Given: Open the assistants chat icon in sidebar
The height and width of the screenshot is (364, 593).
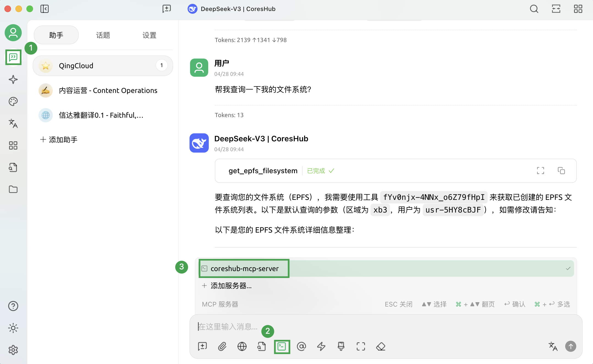Looking at the screenshot, I should click(13, 57).
